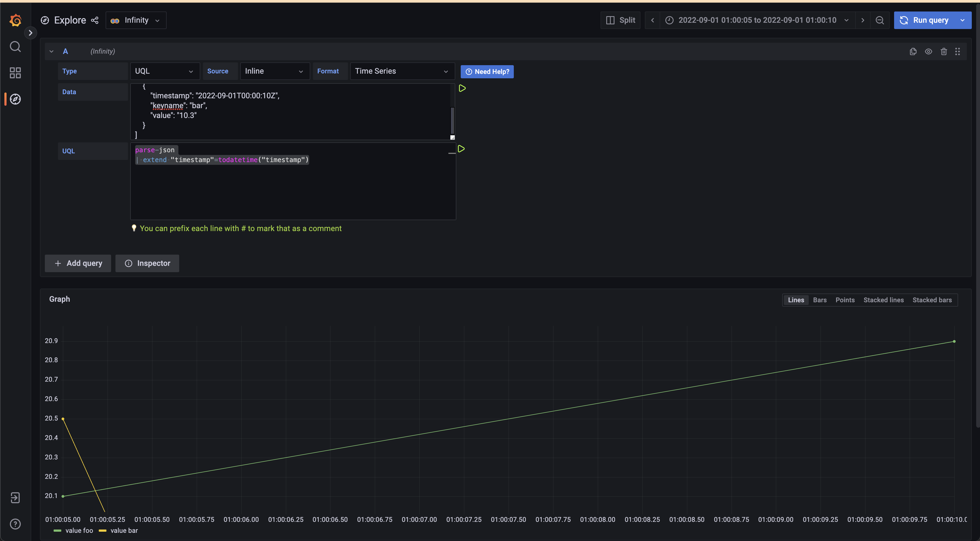Click the Need Help? button
Image resolution: width=980 pixels, height=541 pixels.
coord(487,71)
